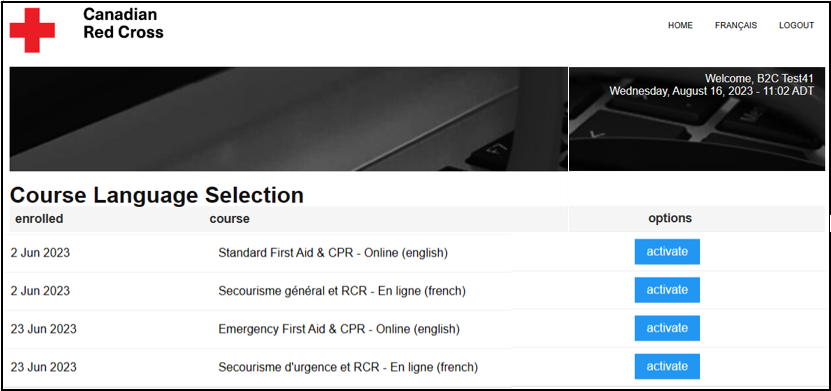831x391 pixels.
Task: Activate Emergency First Aid & CPR English course
Action: coord(667,328)
